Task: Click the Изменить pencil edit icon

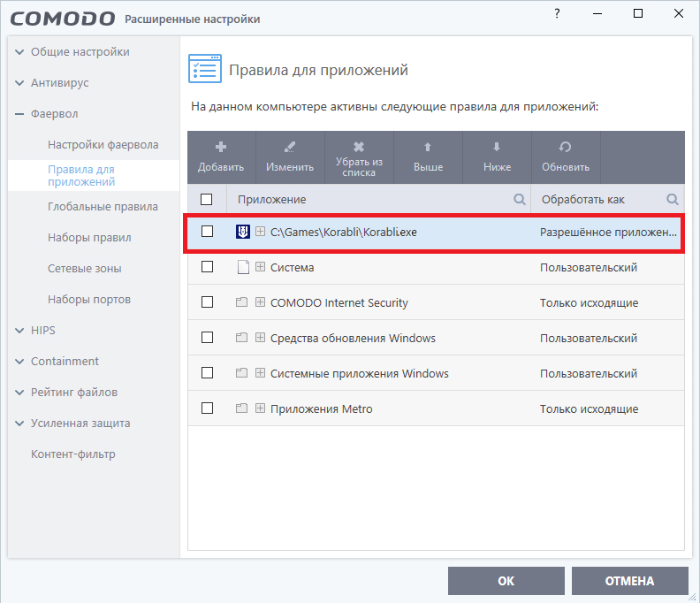Action: tap(290, 147)
